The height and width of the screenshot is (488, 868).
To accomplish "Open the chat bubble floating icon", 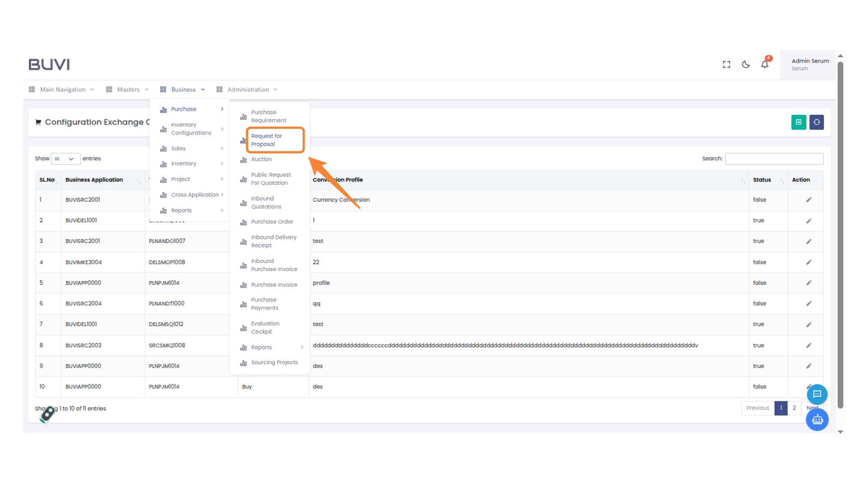I will pos(817,394).
